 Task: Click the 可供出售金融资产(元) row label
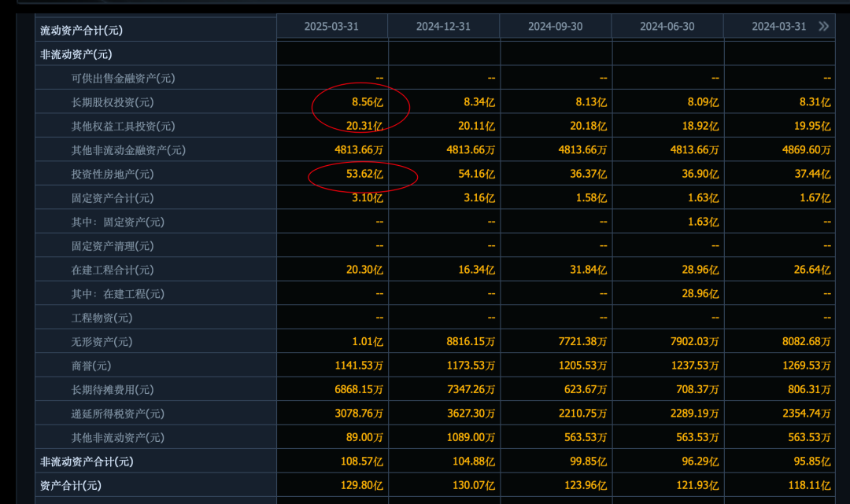(123, 79)
